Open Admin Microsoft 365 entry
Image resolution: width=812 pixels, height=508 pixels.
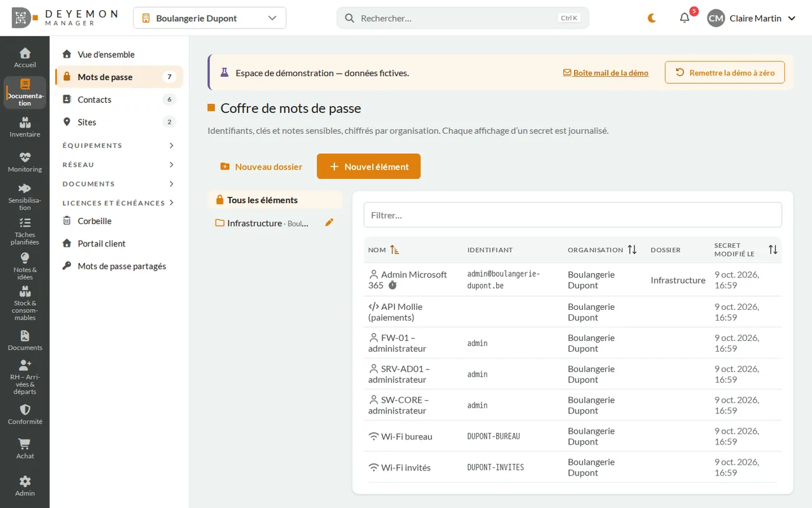point(407,280)
